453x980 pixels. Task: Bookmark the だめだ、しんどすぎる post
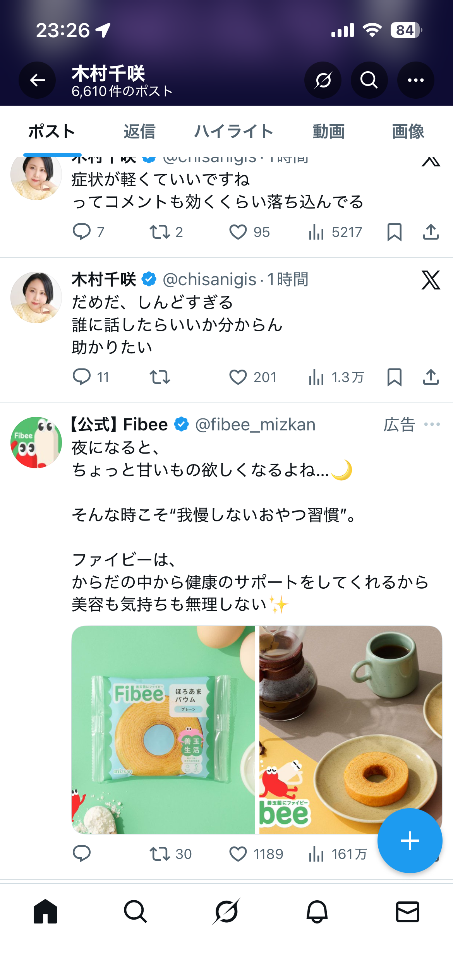pyautogui.click(x=394, y=377)
